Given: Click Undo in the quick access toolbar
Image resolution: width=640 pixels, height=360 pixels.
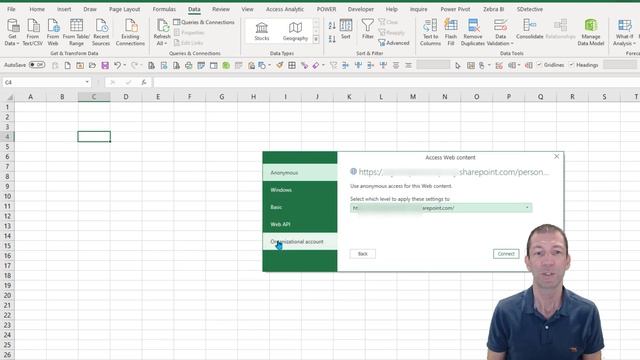Looking at the screenshot, I should point(117,65).
